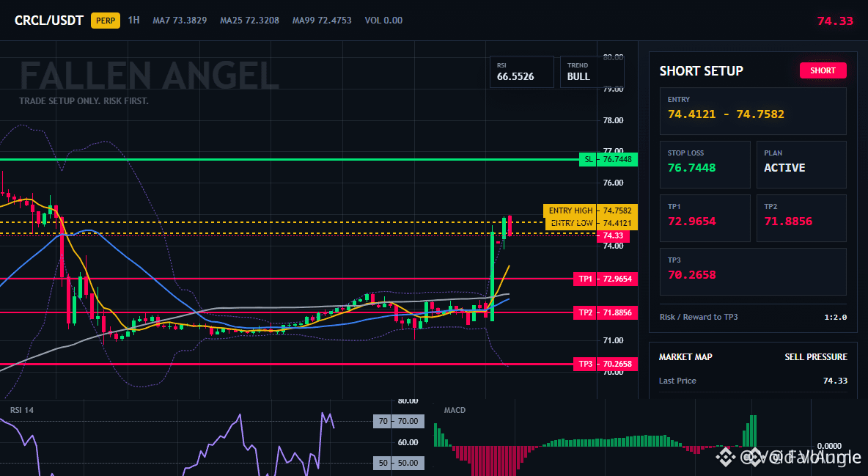Click the SELL PRESSURE label
The width and height of the screenshot is (868, 476).
coord(816,357)
